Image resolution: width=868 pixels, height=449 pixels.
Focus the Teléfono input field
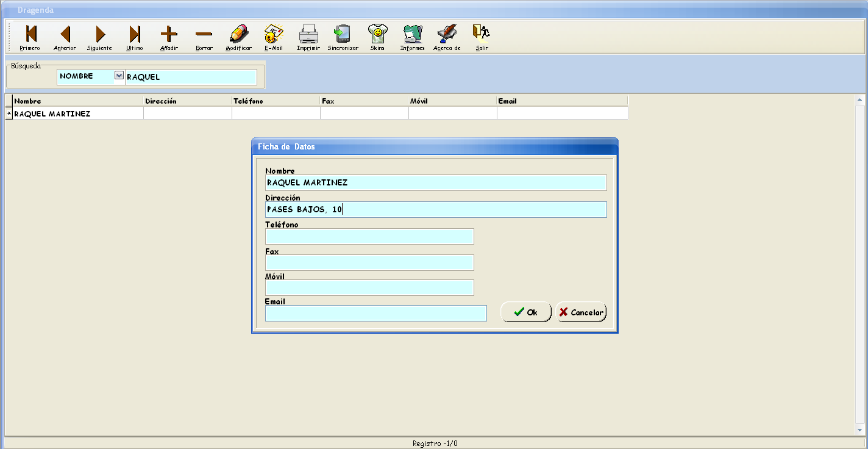pyautogui.click(x=369, y=236)
